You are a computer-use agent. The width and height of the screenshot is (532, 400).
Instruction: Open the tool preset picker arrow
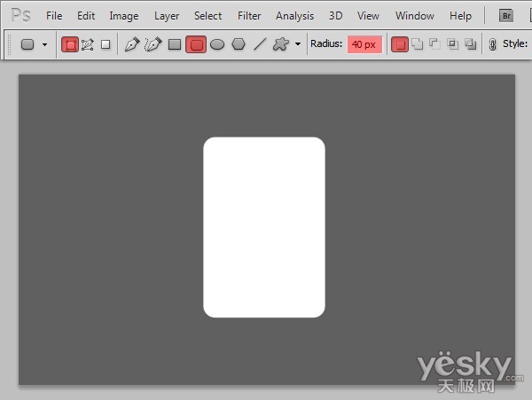pyautogui.click(x=44, y=44)
